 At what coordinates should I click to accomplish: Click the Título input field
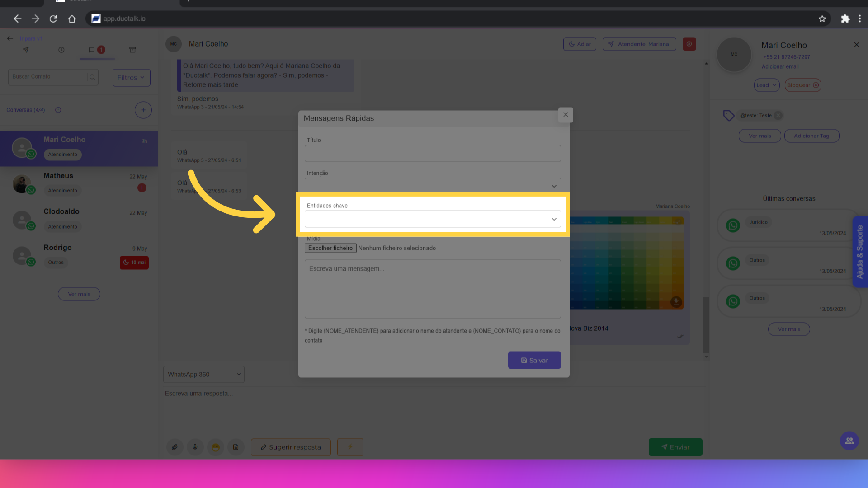(x=433, y=154)
